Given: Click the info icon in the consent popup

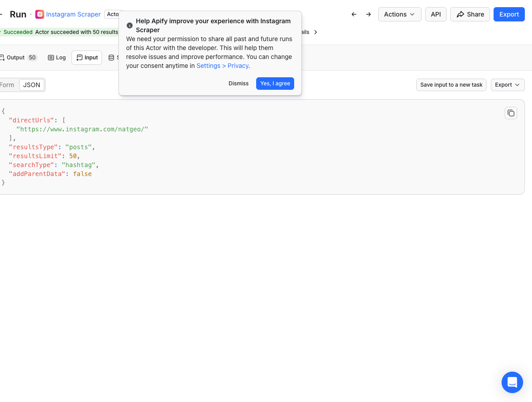Looking at the screenshot, I should click(130, 25).
